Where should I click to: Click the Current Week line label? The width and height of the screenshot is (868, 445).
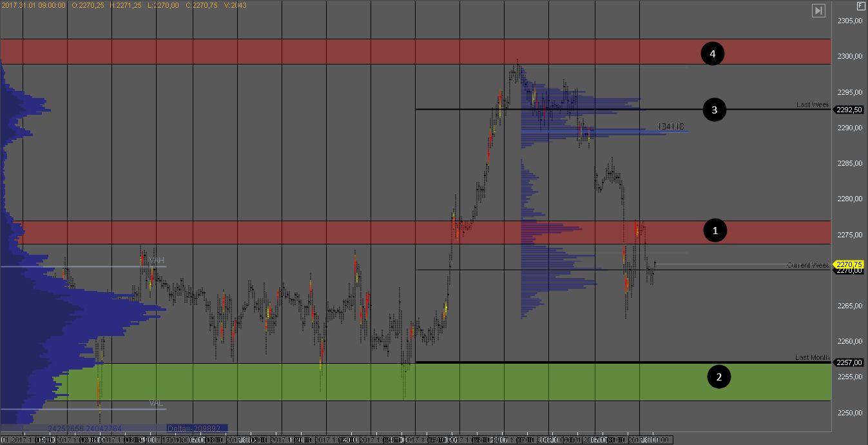tap(808, 265)
